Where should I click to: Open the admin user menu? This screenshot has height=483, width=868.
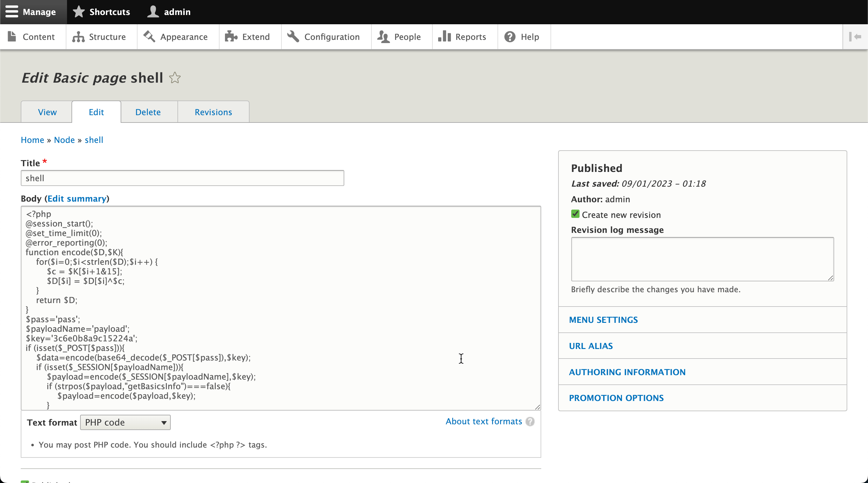[x=169, y=12]
